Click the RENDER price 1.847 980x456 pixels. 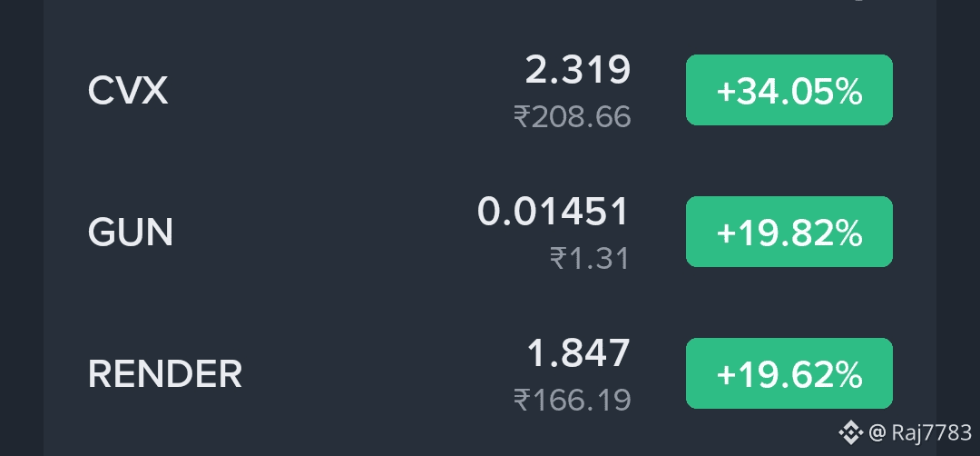coord(578,352)
